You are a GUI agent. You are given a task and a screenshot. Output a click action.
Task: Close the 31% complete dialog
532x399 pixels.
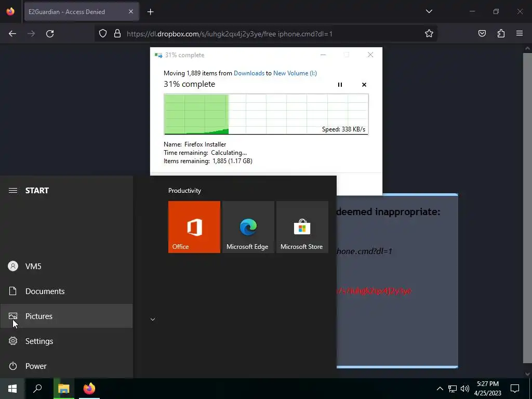pos(370,55)
